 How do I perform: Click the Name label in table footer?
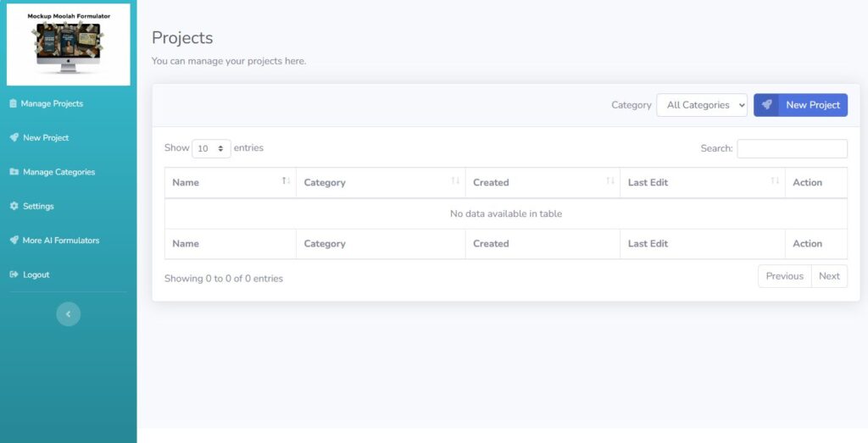(186, 243)
